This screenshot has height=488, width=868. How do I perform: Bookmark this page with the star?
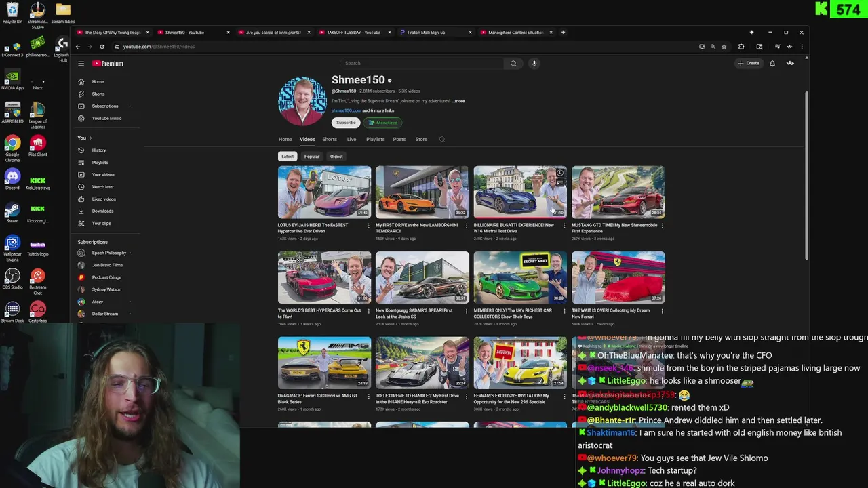click(x=724, y=47)
